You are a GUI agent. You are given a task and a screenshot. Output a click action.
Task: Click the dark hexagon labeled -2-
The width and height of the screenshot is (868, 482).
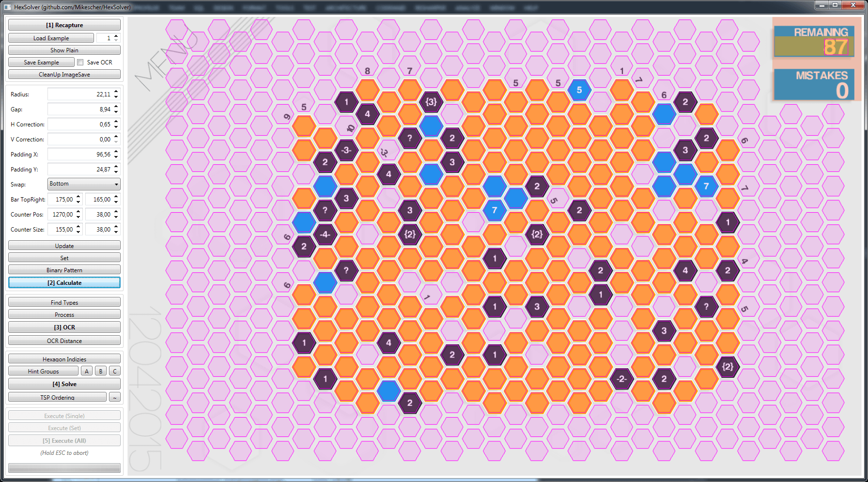pyautogui.click(x=621, y=379)
